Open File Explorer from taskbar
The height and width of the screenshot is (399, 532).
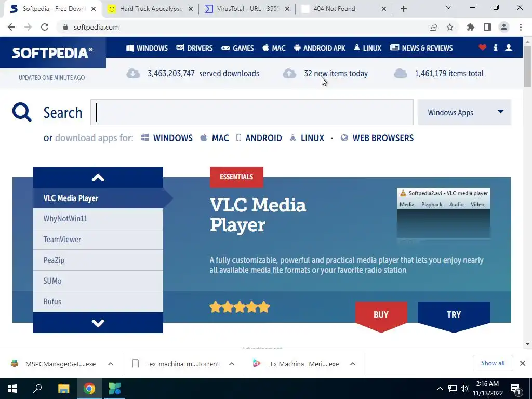click(x=63, y=389)
